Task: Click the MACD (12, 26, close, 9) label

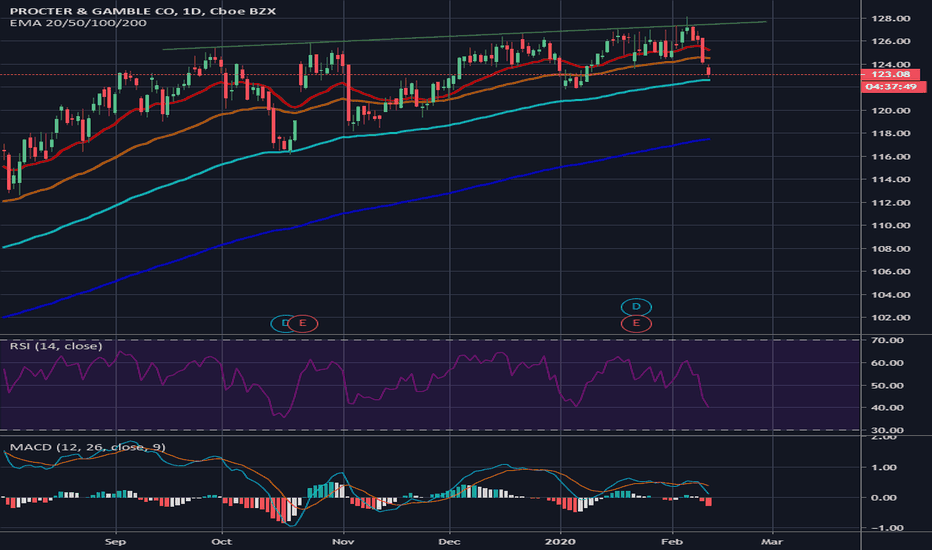Action: pos(87,447)
